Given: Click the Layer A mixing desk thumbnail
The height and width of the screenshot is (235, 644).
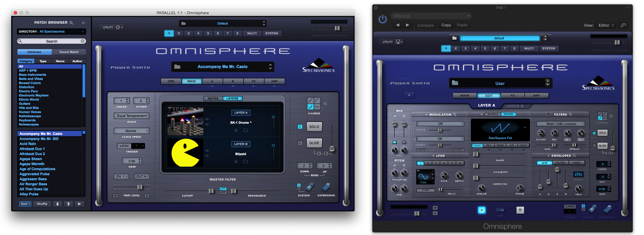Looking at the screenshot, I should pyautogui.click(x=185, y=121).
